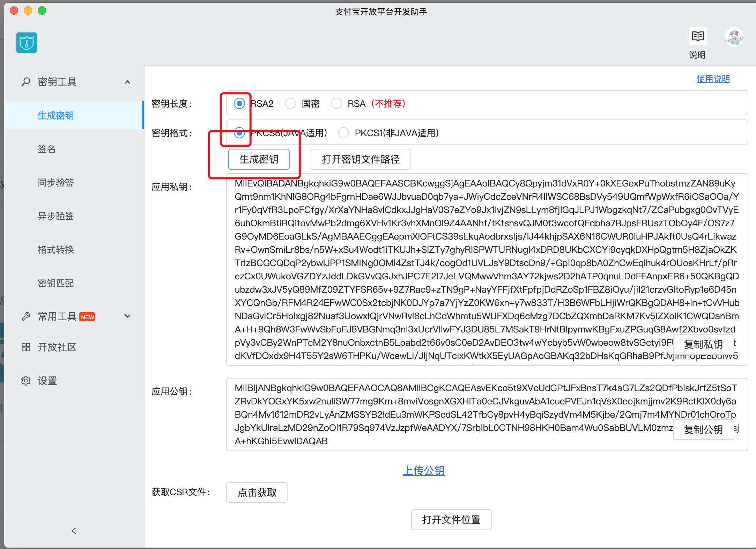Click the user avatar picture
The width and height of the screenshot is (756, 549).
point(734,37)
